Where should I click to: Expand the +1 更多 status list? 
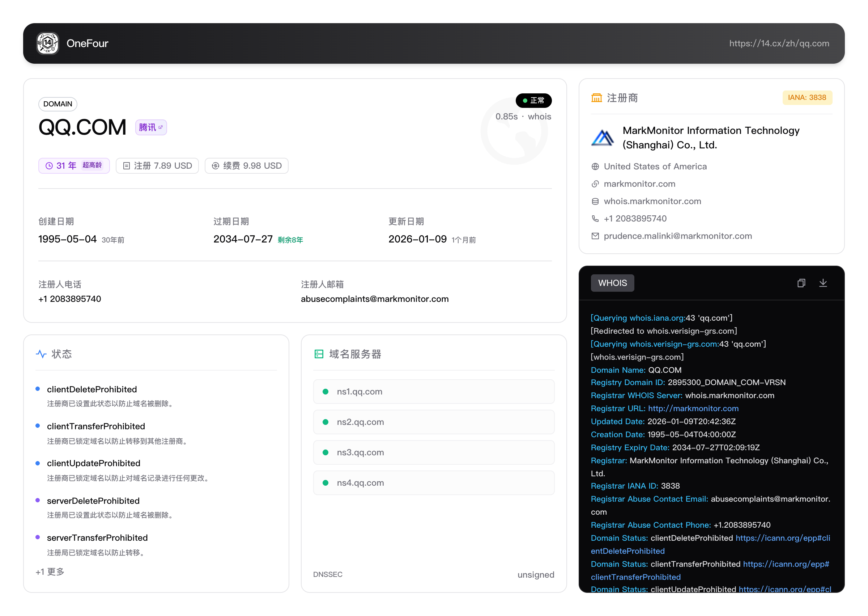(x=50, y=571)
